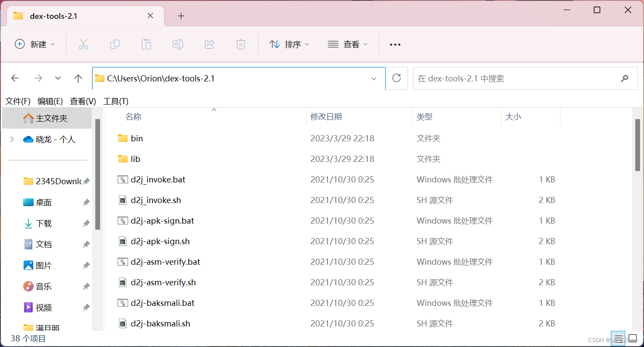The width and height of the screenshot is (644, 347).
Task: Go up one folder level
Action: pos(78,78)
